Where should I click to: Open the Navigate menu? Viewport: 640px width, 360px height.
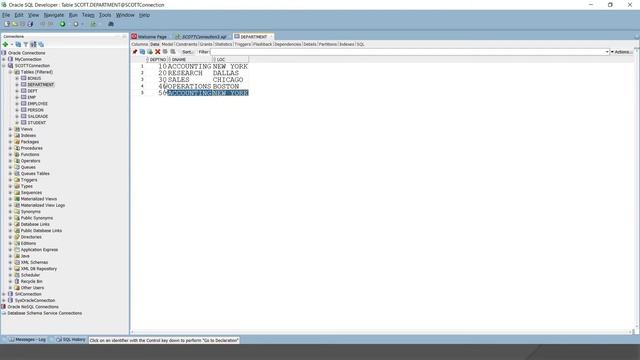click(54, 15)
